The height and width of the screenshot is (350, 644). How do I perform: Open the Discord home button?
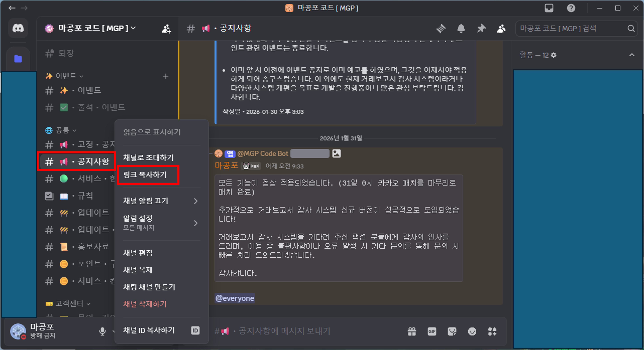[x=18, y=28]
